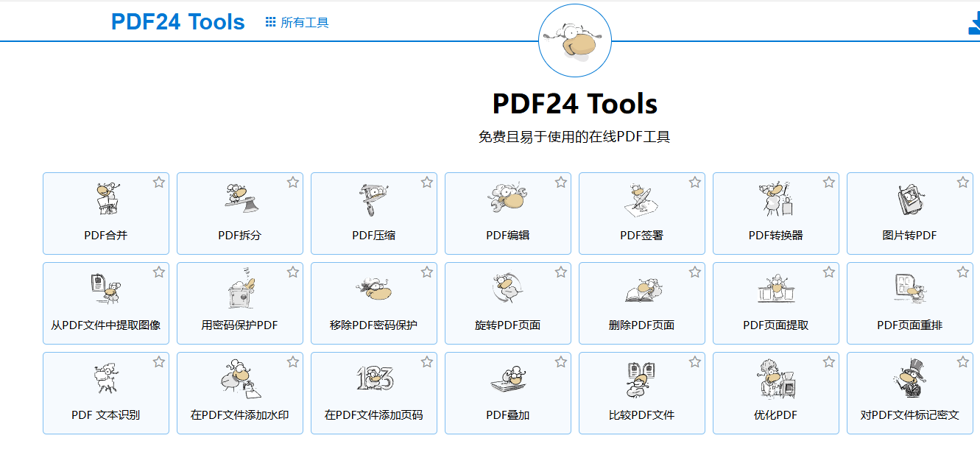Toggle the favorite star on 删除PDF页面

pos(695,272)
